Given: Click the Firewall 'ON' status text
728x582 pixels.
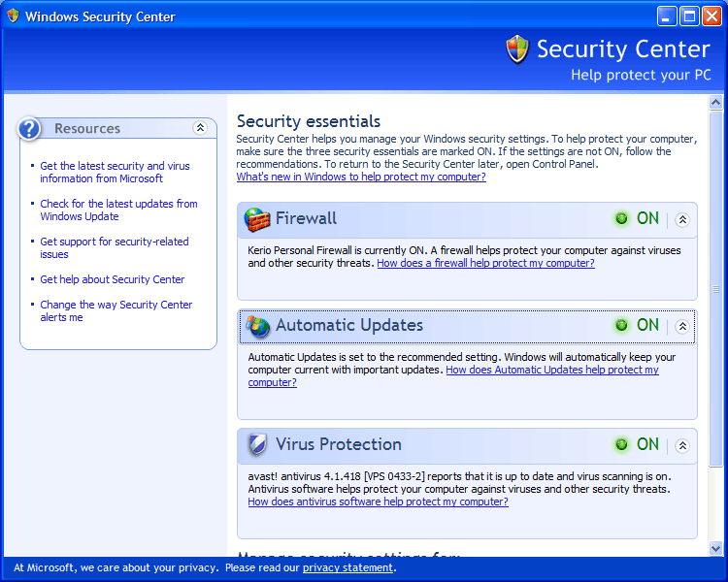Looking at the screenshot, I should pos(647,218).
